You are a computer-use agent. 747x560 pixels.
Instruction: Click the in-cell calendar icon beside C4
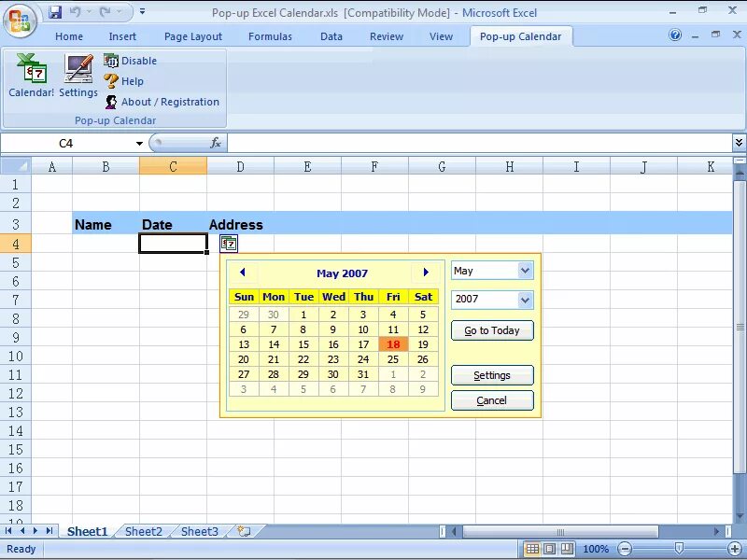click(x=229, y=244)
